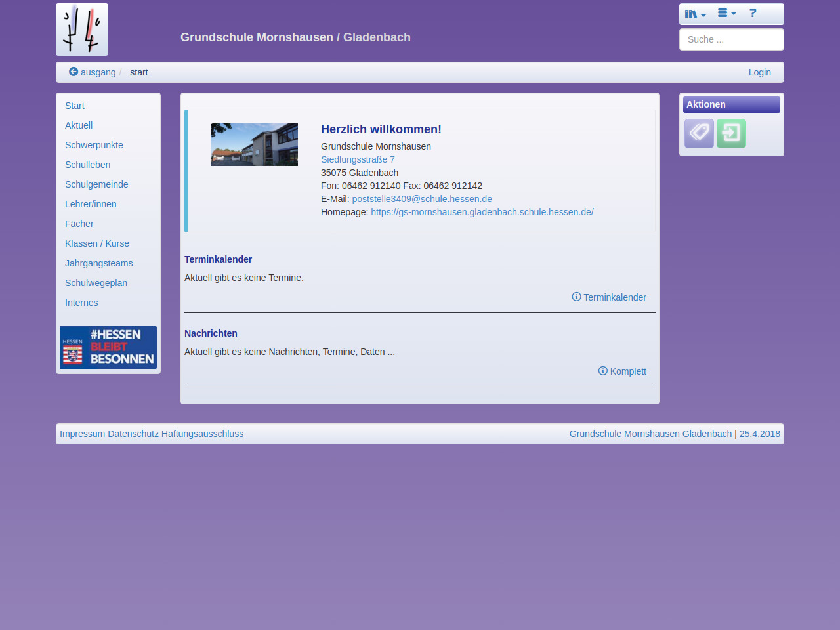840x630 pixels.
Task: Open the books library dropdown
Action: click(x=694, y=14)
